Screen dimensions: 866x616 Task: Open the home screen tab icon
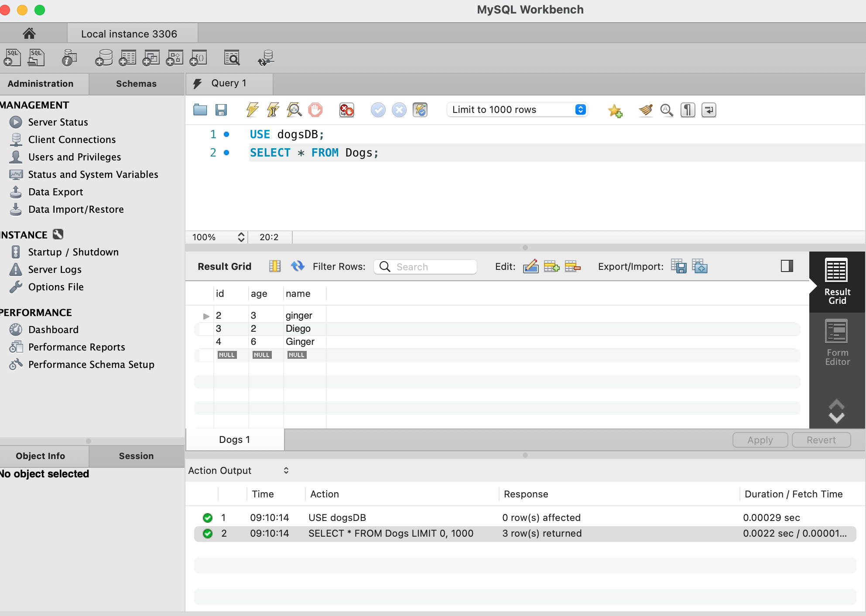(29, 33)
